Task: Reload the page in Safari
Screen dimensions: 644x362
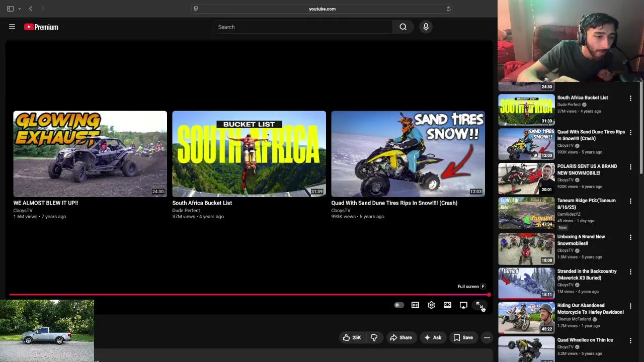Action: pyautogui.click(x=448, y=9)
